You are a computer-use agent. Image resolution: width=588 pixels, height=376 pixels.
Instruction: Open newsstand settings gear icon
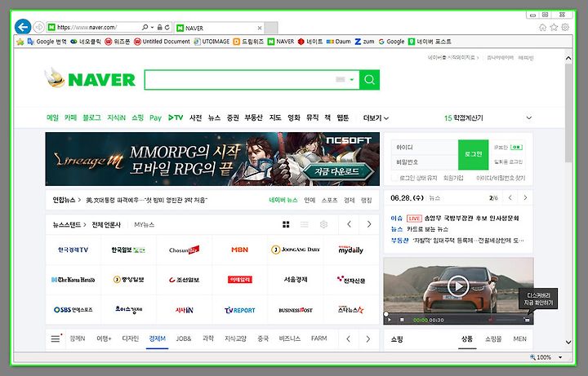pos(323,224)
